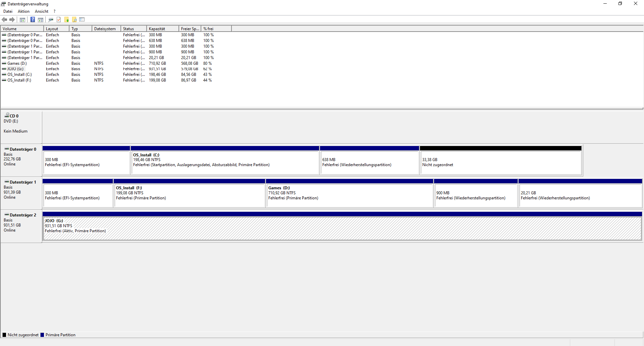Click the drive with magnifier toolbar icon

point(51,20)
